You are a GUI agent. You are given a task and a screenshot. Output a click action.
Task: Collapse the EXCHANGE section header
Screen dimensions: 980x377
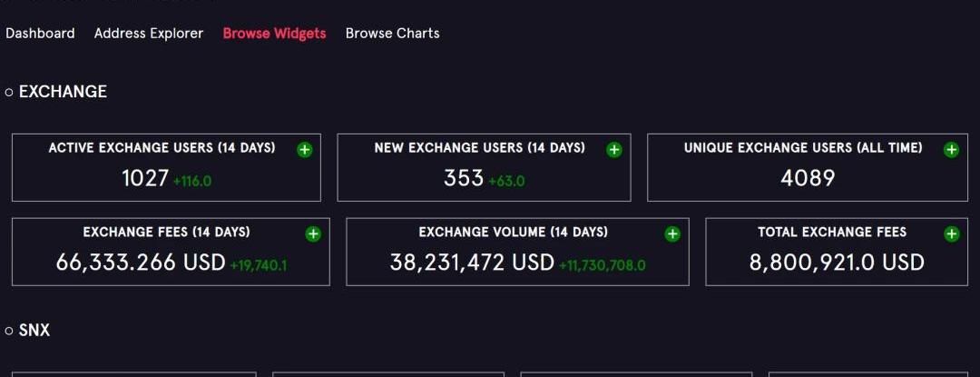(x=56, y=92)
